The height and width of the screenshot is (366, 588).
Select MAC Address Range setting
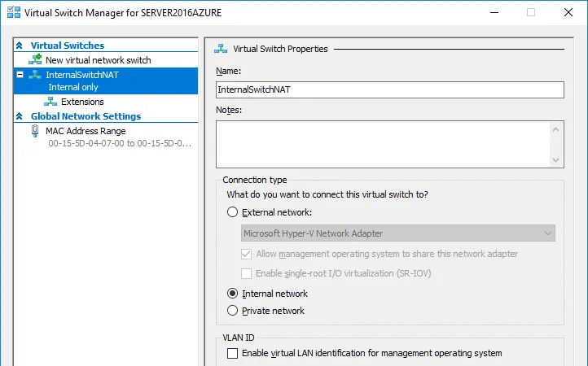86,131
